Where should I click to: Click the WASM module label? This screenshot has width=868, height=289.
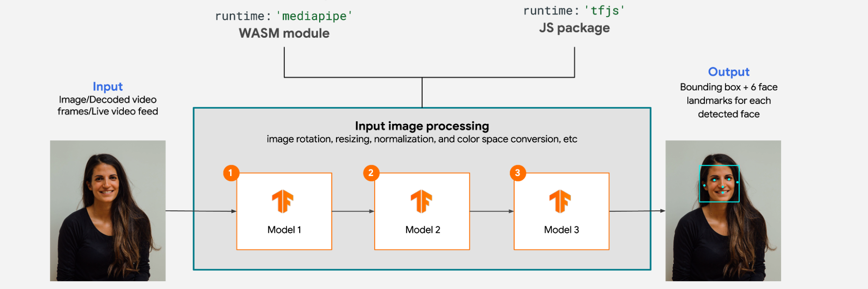(284, 33)
